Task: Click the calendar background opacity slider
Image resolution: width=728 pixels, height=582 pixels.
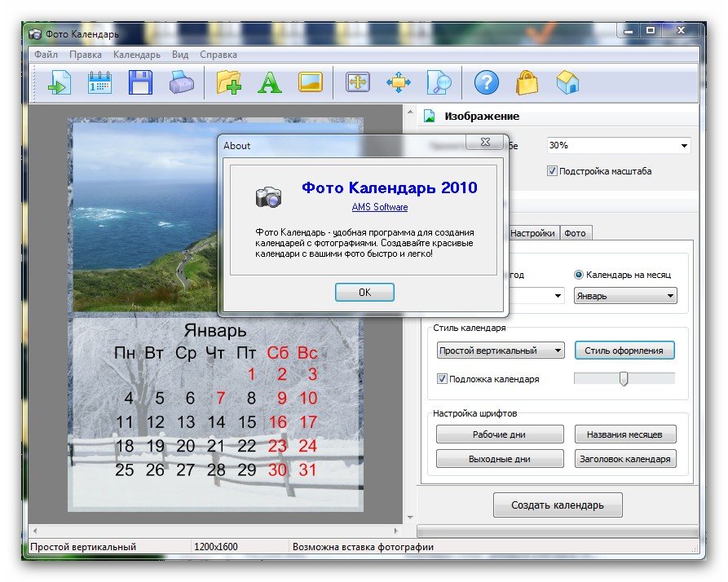Action: tap(624, 379)
